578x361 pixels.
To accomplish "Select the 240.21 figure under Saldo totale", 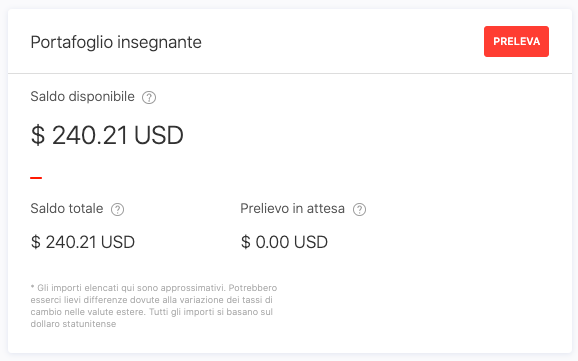I will click(x=71, y=242).
